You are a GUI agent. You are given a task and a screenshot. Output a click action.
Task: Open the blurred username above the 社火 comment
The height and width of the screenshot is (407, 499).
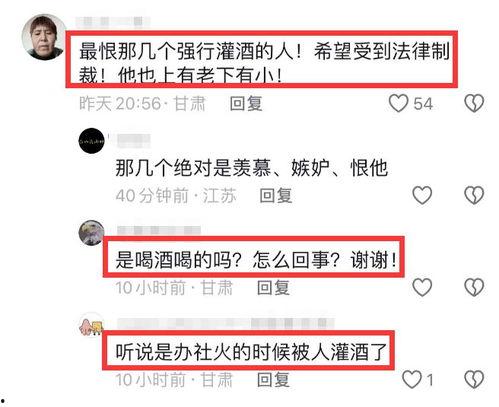[226, 323]
